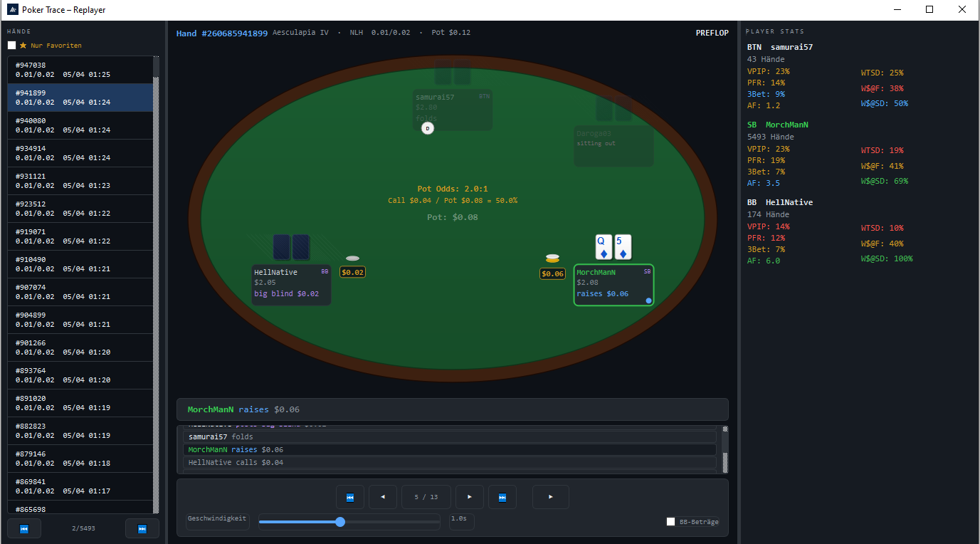Click HellNative's name in Player Stats
This screenshot has width=980, height=544.
(x=789, y=202)
